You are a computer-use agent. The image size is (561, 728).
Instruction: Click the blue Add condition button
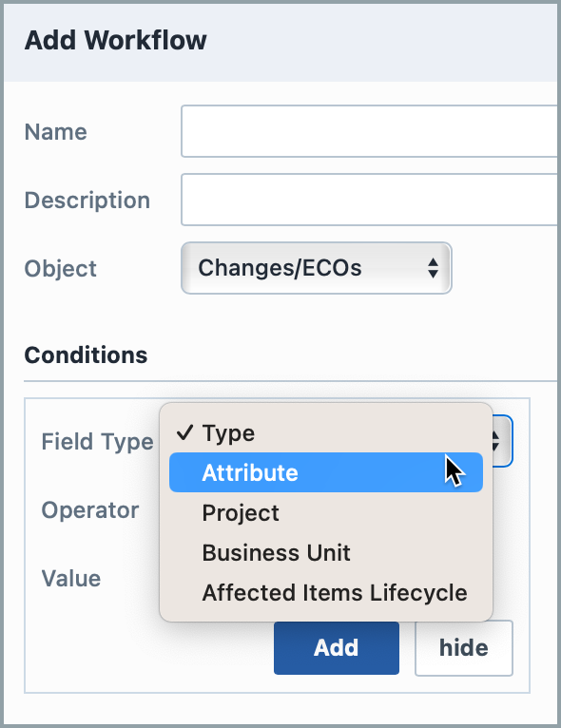pyautogui.click(x=337, y=647)
